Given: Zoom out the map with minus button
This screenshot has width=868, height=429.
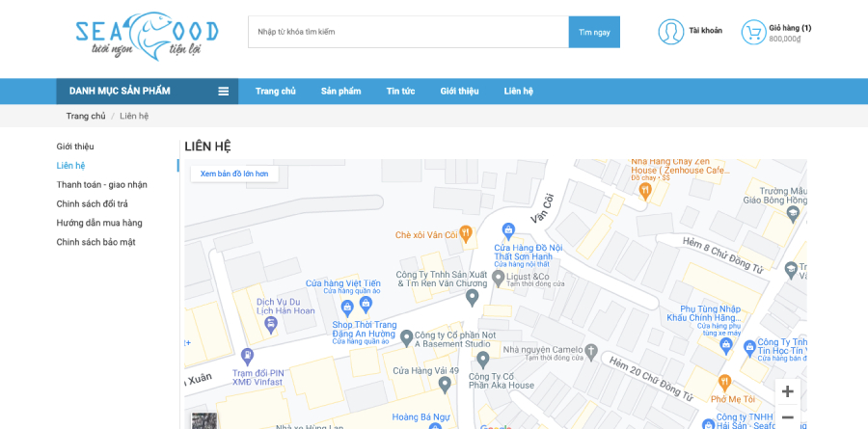Looking at the screenshot, I should pyautogui.click(x=787, y=417).
